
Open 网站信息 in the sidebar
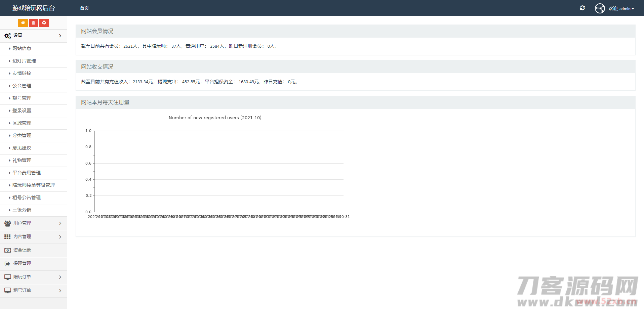[22, 48]
